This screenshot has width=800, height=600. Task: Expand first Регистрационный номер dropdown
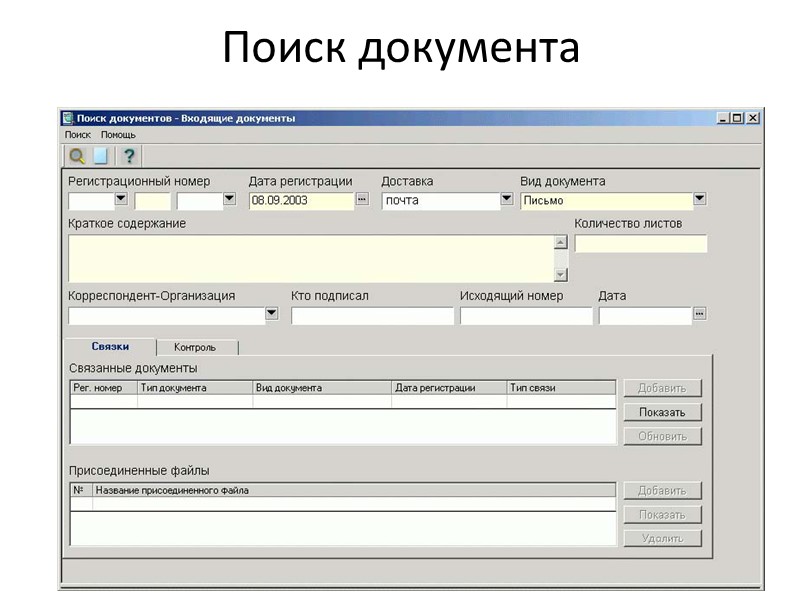(121, 198)
